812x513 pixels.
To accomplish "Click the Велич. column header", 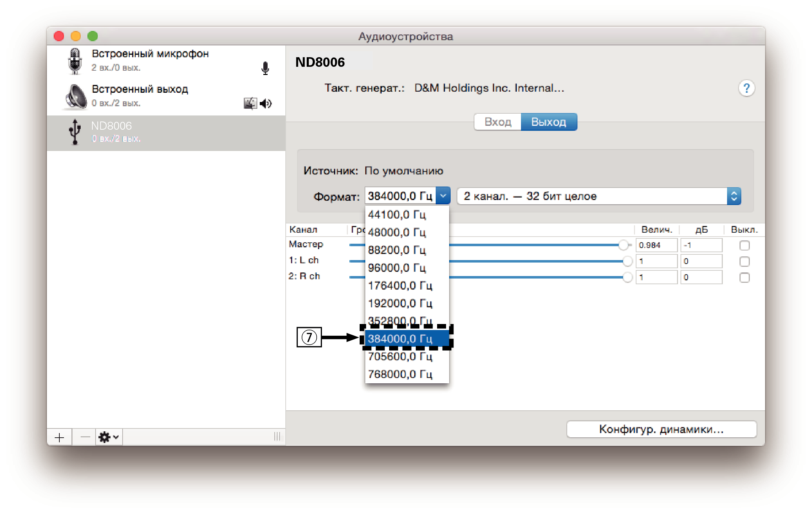I will coord(657,229).
